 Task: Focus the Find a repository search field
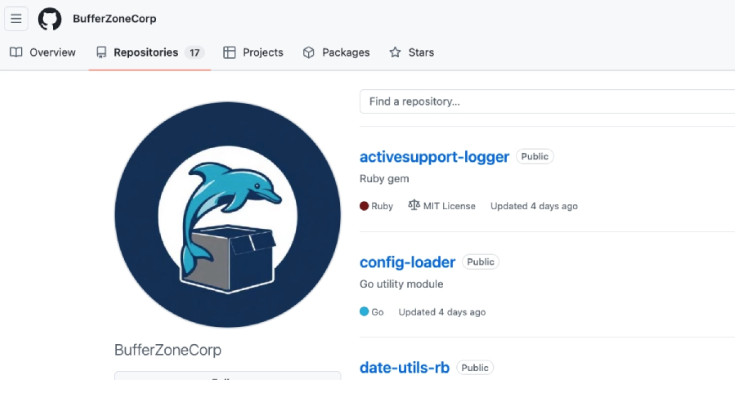547,102
